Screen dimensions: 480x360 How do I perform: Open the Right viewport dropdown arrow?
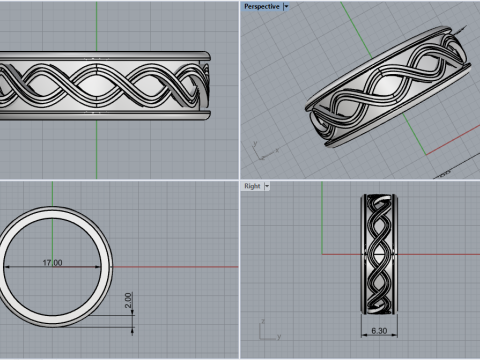[267, 186]
